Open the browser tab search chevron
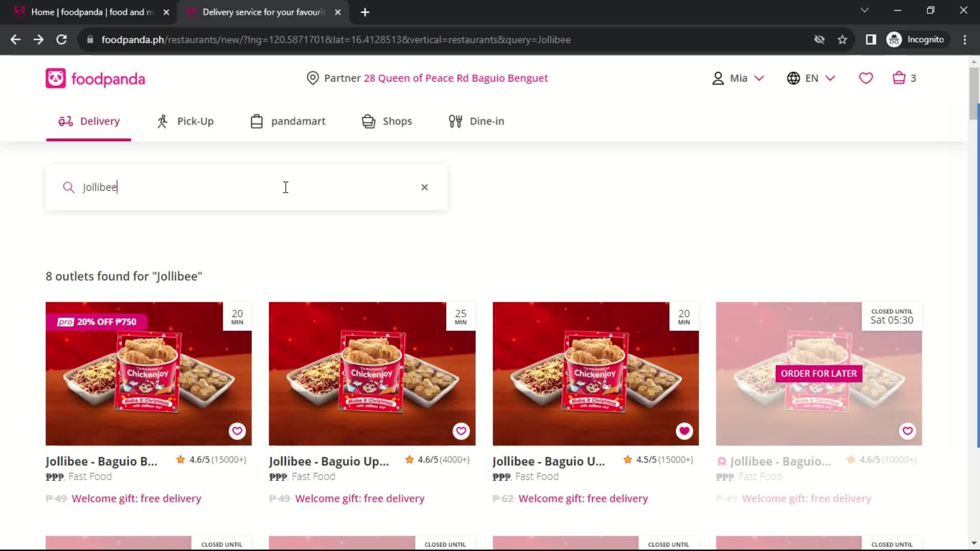Screen dimensions: 980x551 (x=864, y=10)
